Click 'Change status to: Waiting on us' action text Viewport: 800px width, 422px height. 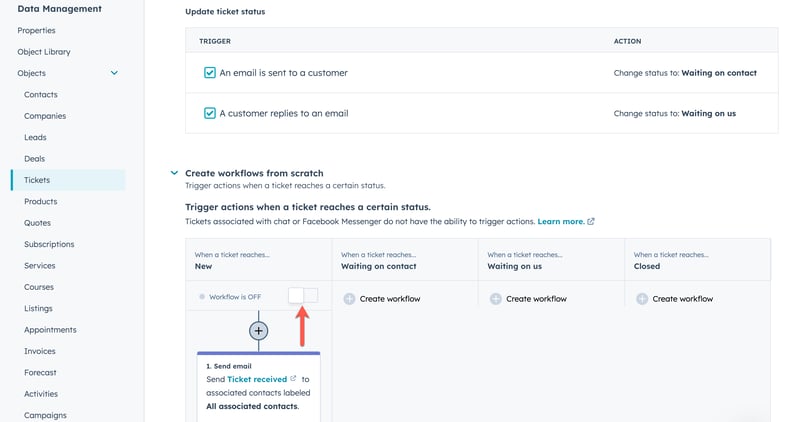click(674, 114)
